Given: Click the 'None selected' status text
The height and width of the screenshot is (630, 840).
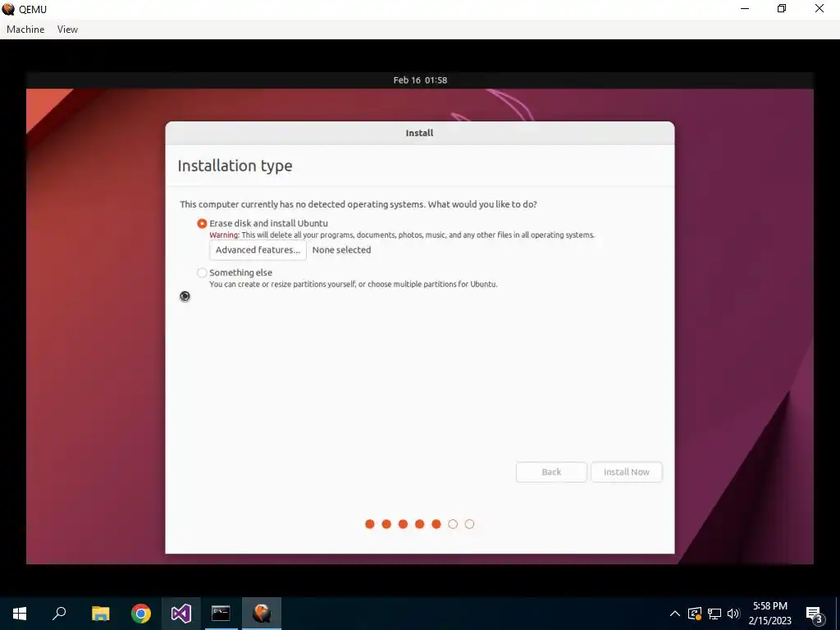Looking at the screenshot, I should pos(341,250).
